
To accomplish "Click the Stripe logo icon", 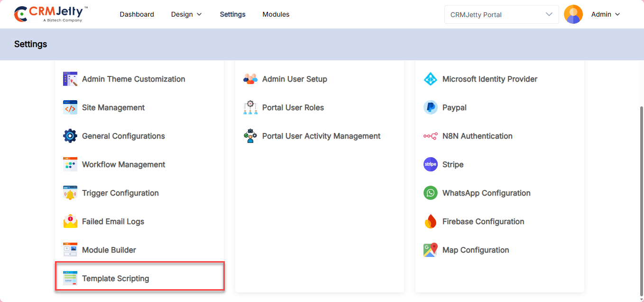I will pyautogui.click(x=430, y=164).
